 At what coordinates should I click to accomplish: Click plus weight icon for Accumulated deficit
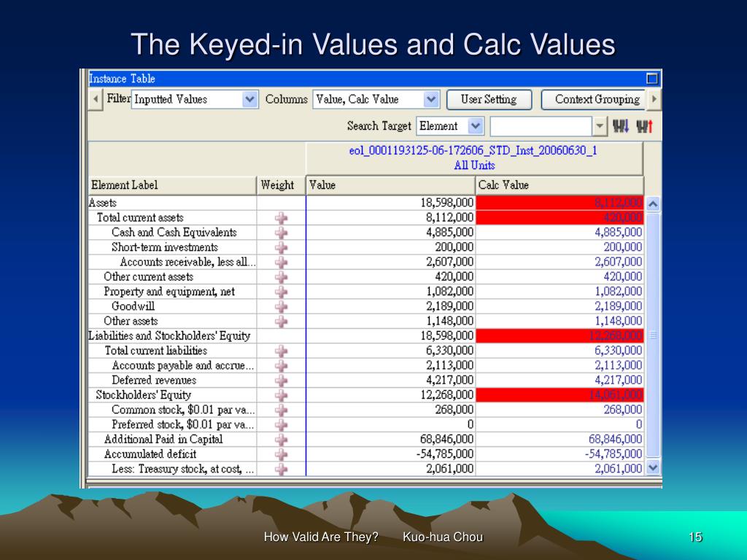(281, 454)
